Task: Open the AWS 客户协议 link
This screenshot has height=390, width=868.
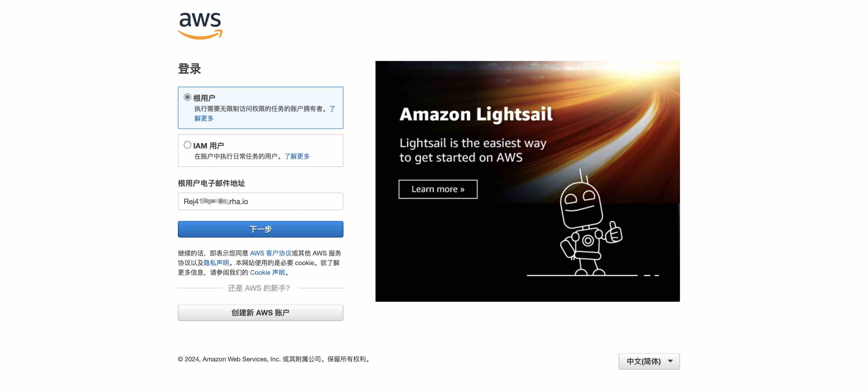Action: click(271, 253)
